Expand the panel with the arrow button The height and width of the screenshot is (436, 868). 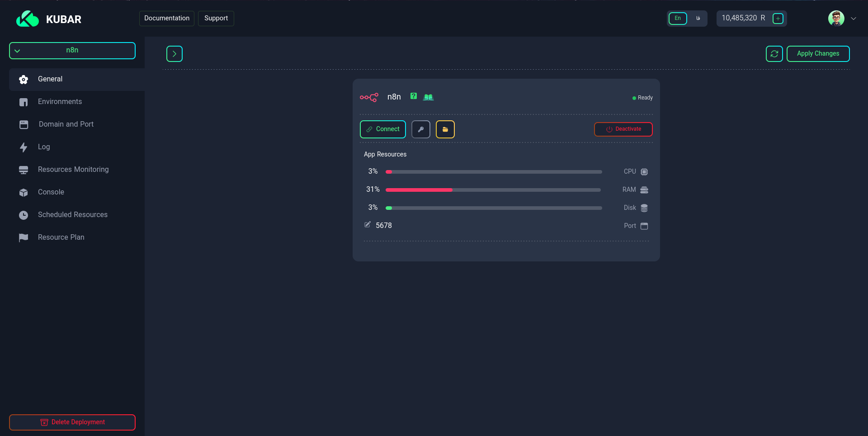tap(175, 54)
